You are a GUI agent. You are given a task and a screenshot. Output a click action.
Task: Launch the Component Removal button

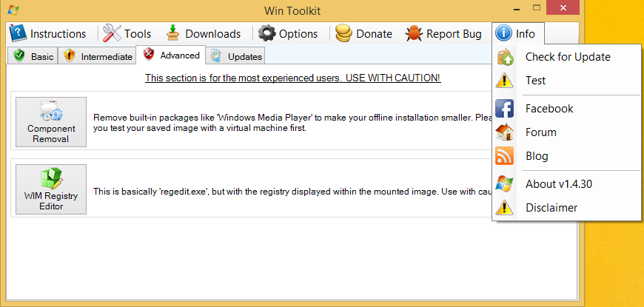click(x=51, y=122)
